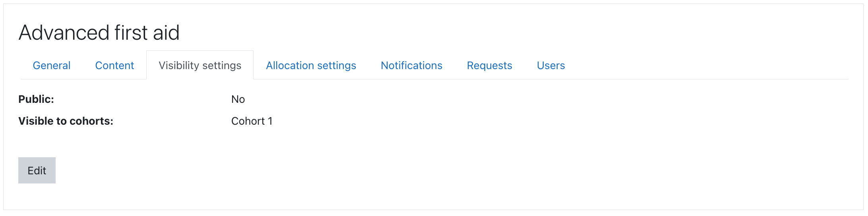This screenshot has height=216, width=868.
Task: Switch to the Content tab
Action: [x=114, y=66]
